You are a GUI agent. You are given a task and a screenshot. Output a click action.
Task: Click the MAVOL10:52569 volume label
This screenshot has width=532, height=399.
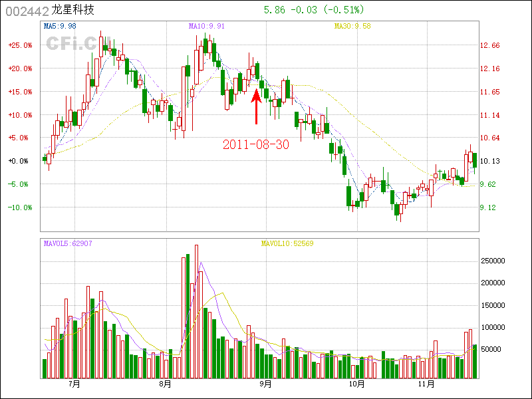click(287, 243)
